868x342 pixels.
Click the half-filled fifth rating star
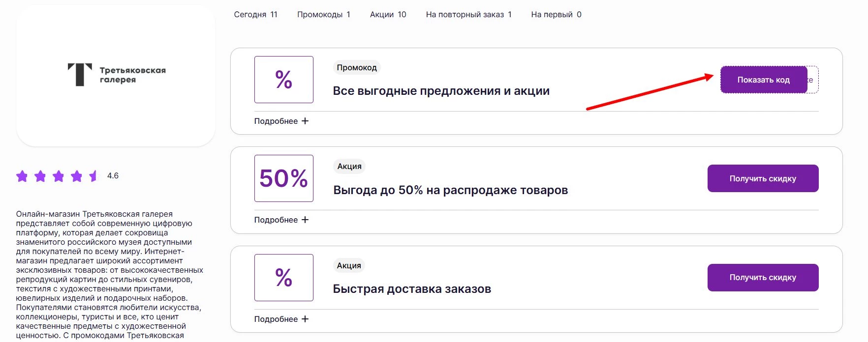(93, 176)
